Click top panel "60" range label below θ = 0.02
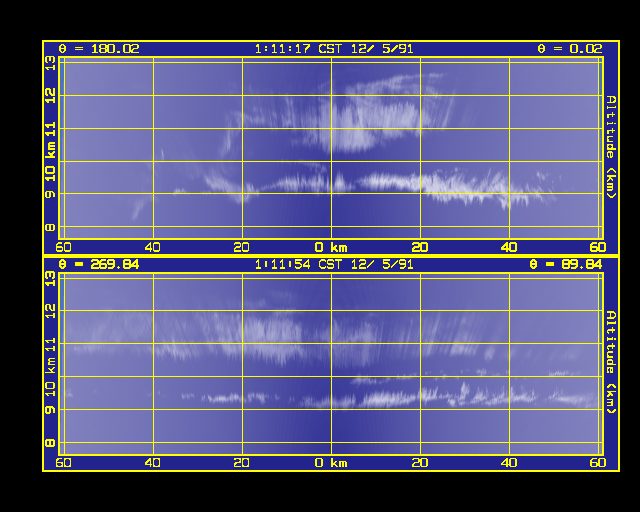Viewport: 640px width, 512px height. (x=598, y=247)
